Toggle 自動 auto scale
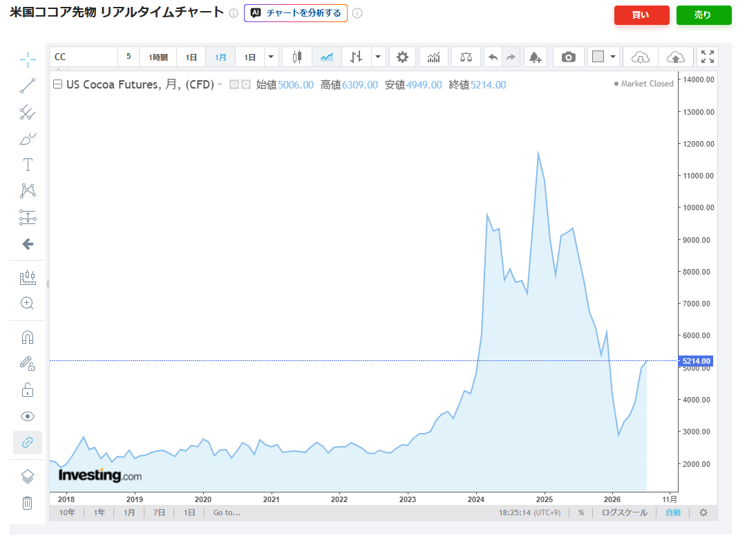Image resolution: width=756 pixels, height=536 pixels. [673, 512]
